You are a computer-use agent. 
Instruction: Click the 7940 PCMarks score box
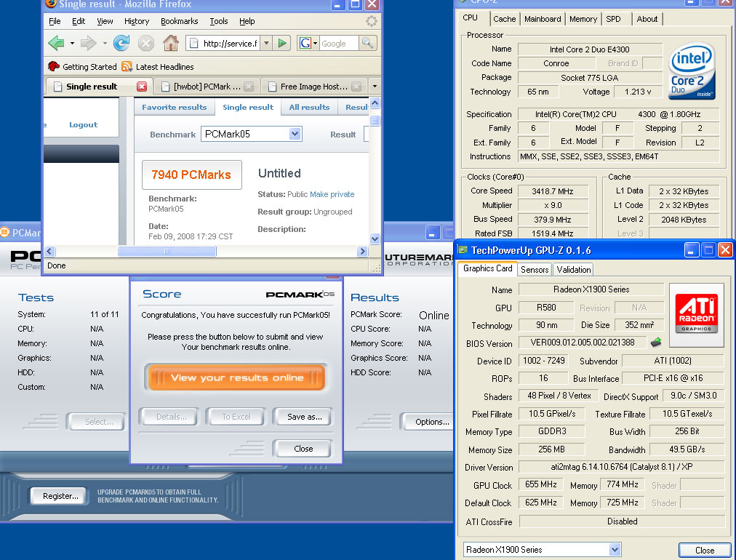point(191,175)
